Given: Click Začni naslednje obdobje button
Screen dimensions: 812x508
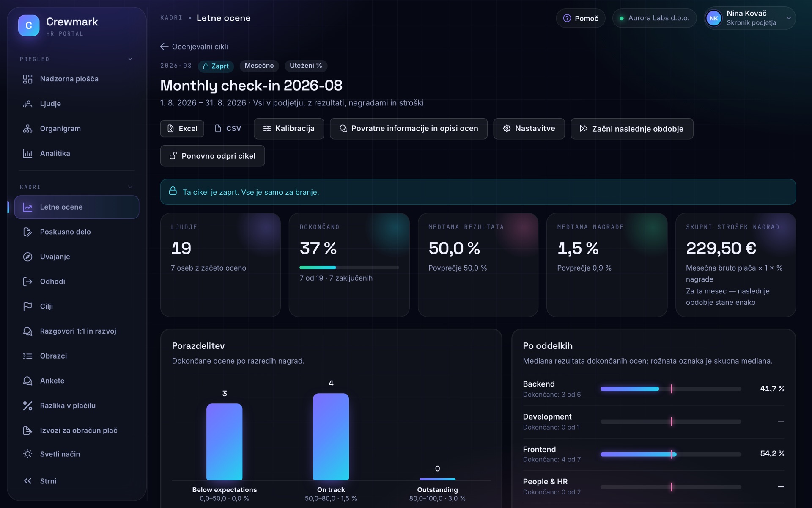Looking at the screenshot, I should coord(632,129).
